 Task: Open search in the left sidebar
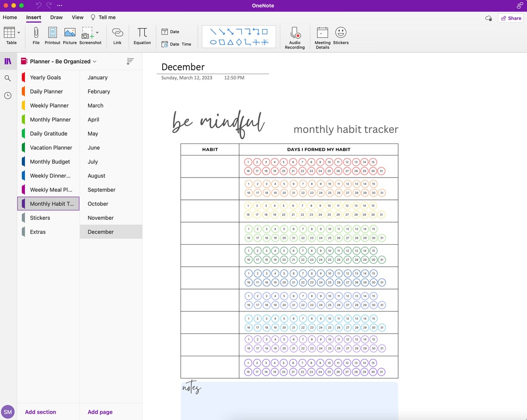coord(8,78)
